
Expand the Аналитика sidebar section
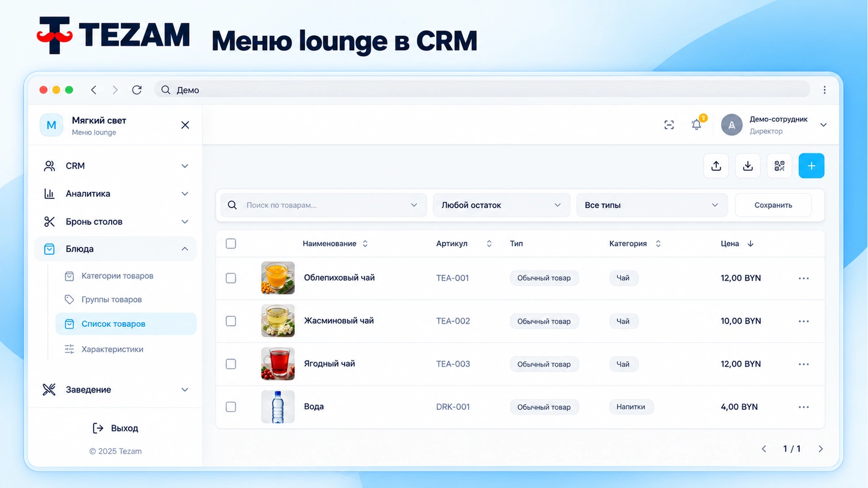pos(116,194)
